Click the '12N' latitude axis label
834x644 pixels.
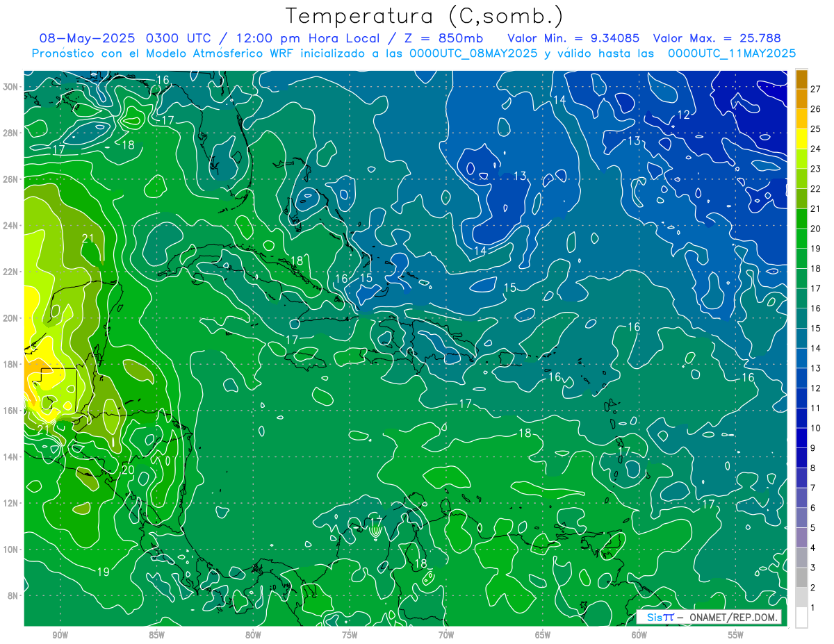click(11, 503)
